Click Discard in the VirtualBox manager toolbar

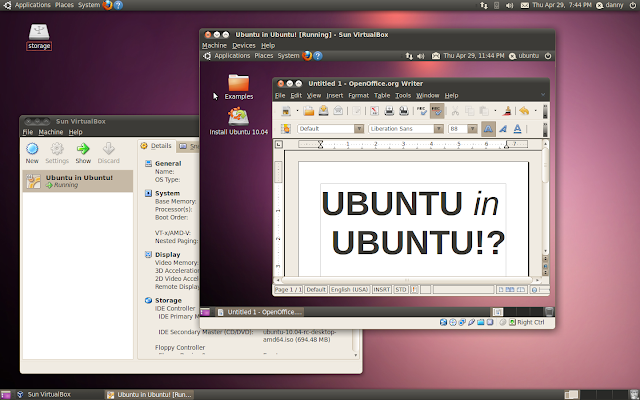coord(109,153)
